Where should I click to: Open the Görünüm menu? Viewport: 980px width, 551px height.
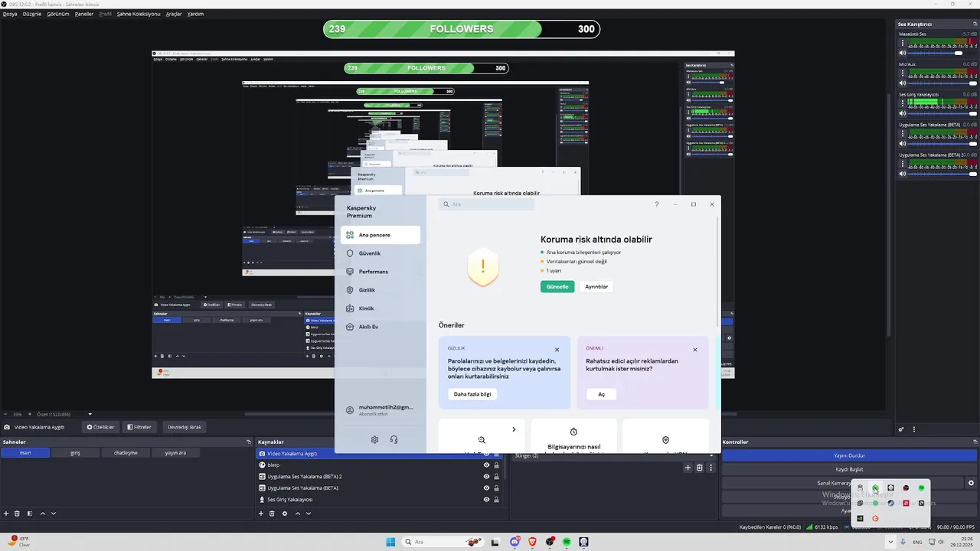click(x=58, y=14)
